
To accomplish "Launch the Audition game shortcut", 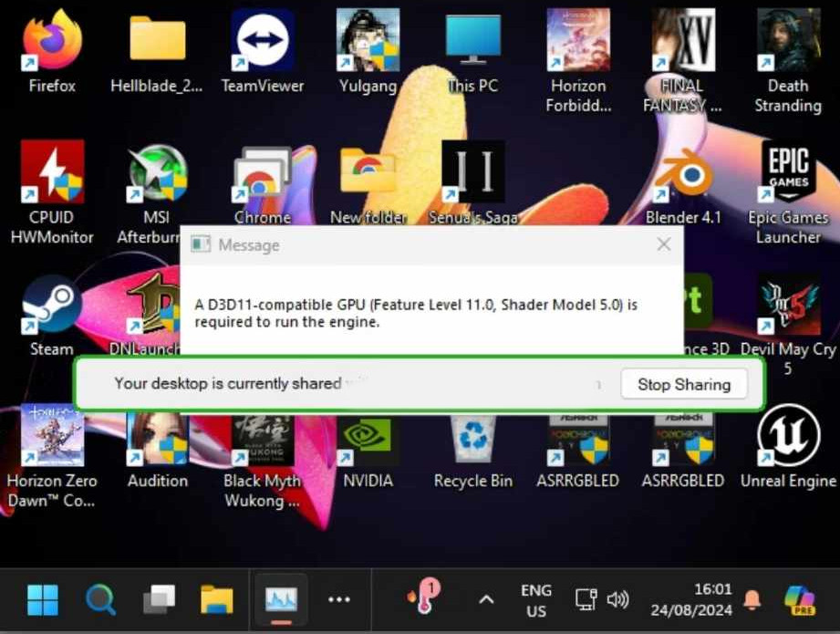I will point(157,448).
